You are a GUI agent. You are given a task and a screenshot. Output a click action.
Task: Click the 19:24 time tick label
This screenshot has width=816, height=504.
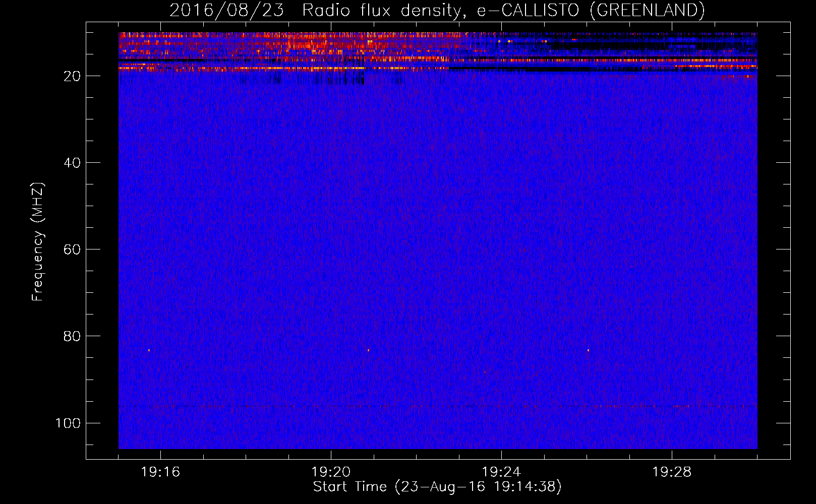pos(501,472)
